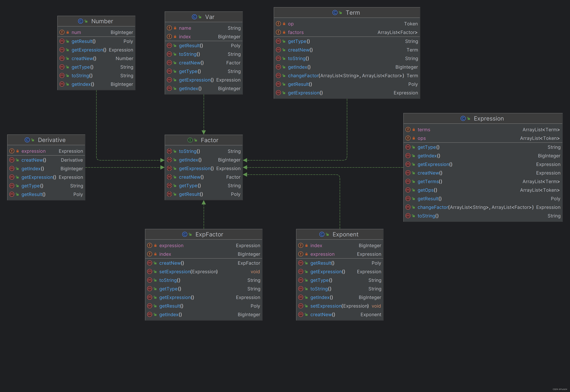
Task: Click method icon of creatNew() in Derivative
Action: click(x=12, y=160)
